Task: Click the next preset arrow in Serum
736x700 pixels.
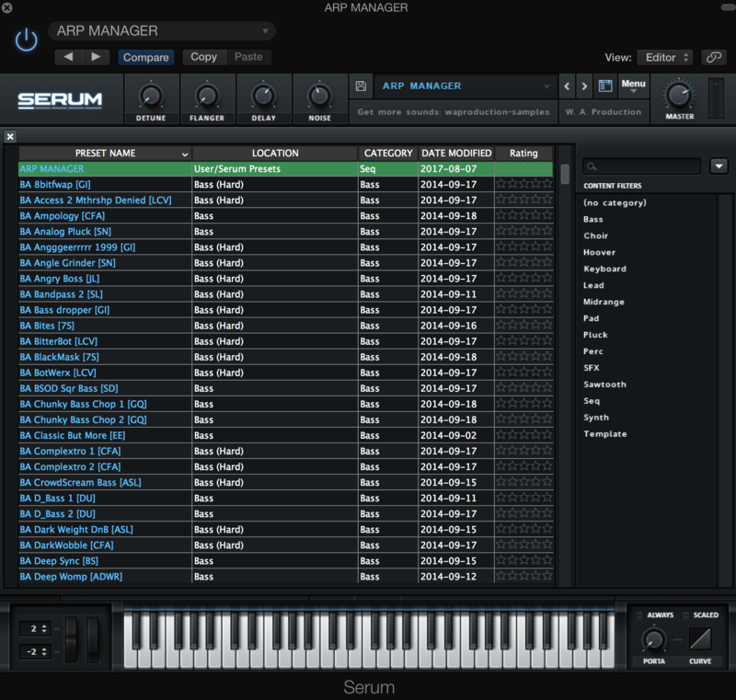Action: click(585, 86)
